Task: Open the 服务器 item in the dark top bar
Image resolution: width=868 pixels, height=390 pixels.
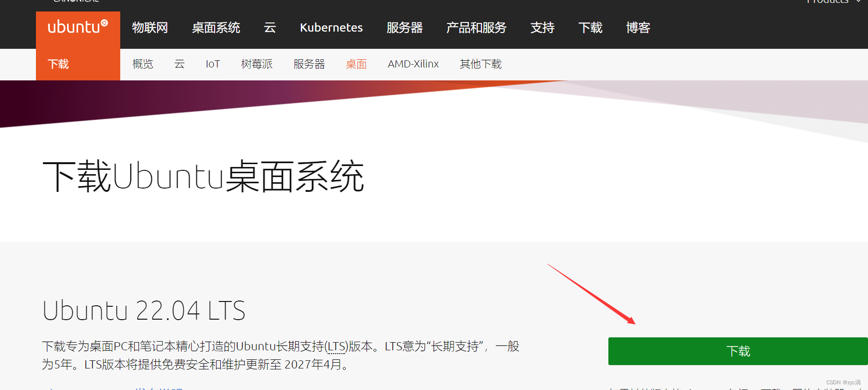Action: pyautogui.click(x=405, y=28)
